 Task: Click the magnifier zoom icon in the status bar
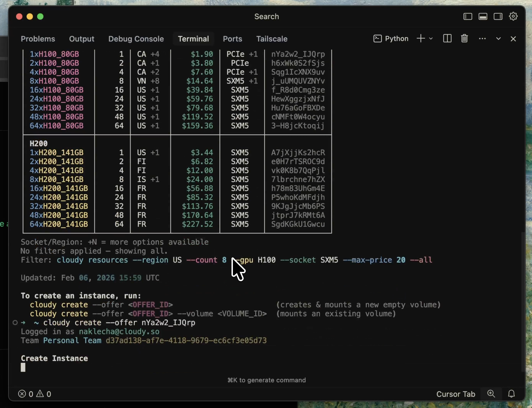491,394
